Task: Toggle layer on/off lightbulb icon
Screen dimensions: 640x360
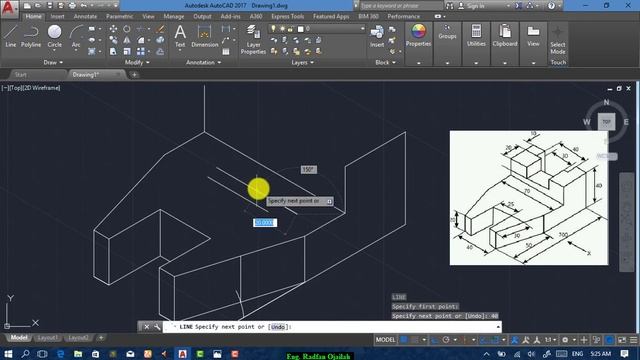Action: 273,29
